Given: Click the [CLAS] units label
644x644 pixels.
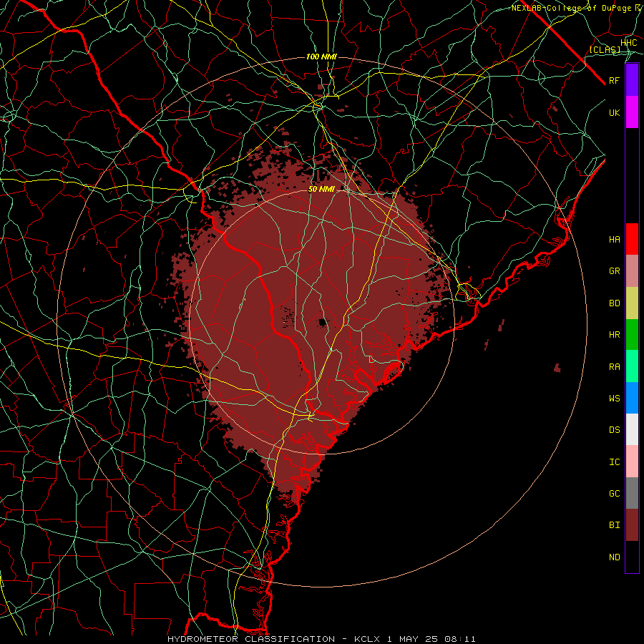Looking at the screenshot, I should pos(605,49).
